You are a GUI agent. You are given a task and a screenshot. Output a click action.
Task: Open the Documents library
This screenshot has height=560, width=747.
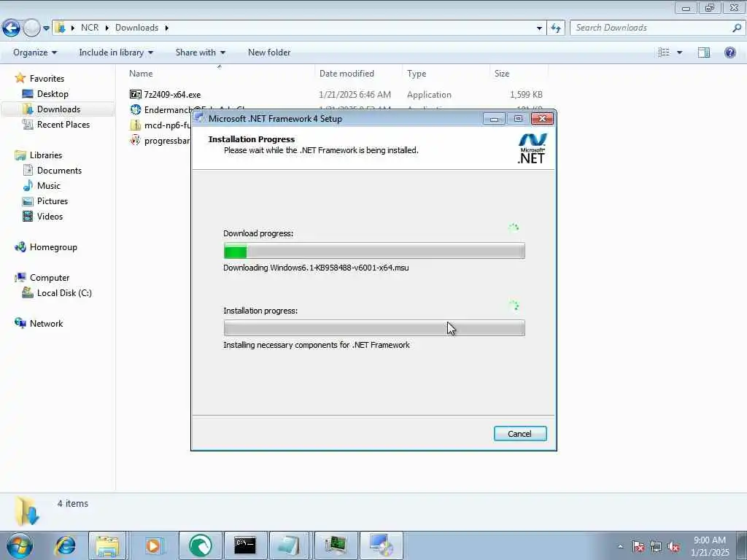click(x=59, y=171)
